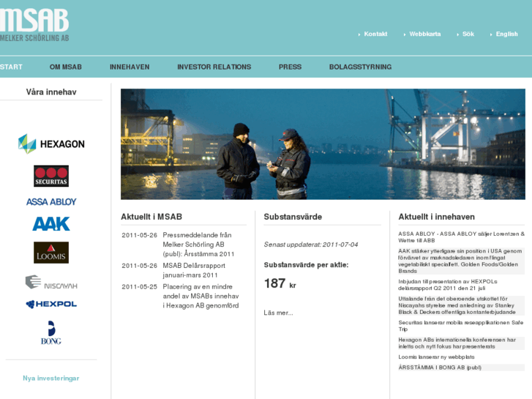Viewport: 532px width, 399px height.
Task: Select the Våra innehav heading
Action: tap(51, 92)
